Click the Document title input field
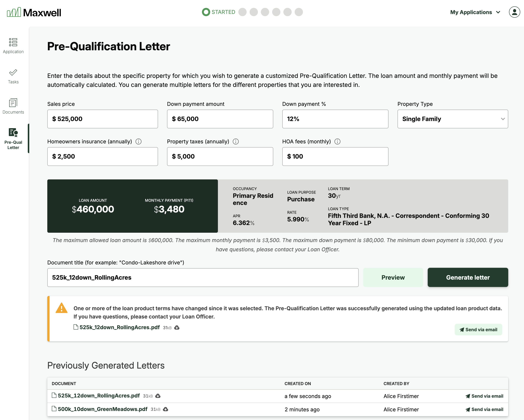524x420 pixels. point(203,277)
